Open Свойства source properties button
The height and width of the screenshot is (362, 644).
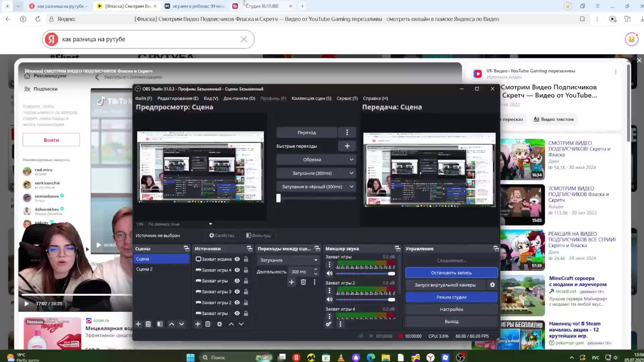pos(222,236)
